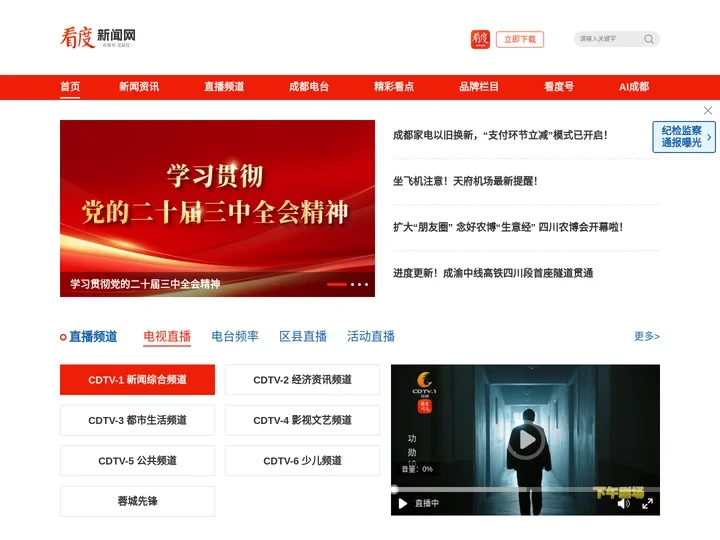Switch to the 电视直播 tab
Viewport: 720px width, 540px height.
point(167,337)
